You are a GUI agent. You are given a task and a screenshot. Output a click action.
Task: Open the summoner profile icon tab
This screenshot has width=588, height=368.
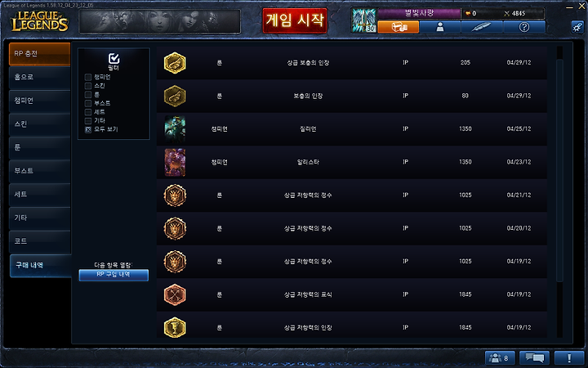(x=440, y=27)
